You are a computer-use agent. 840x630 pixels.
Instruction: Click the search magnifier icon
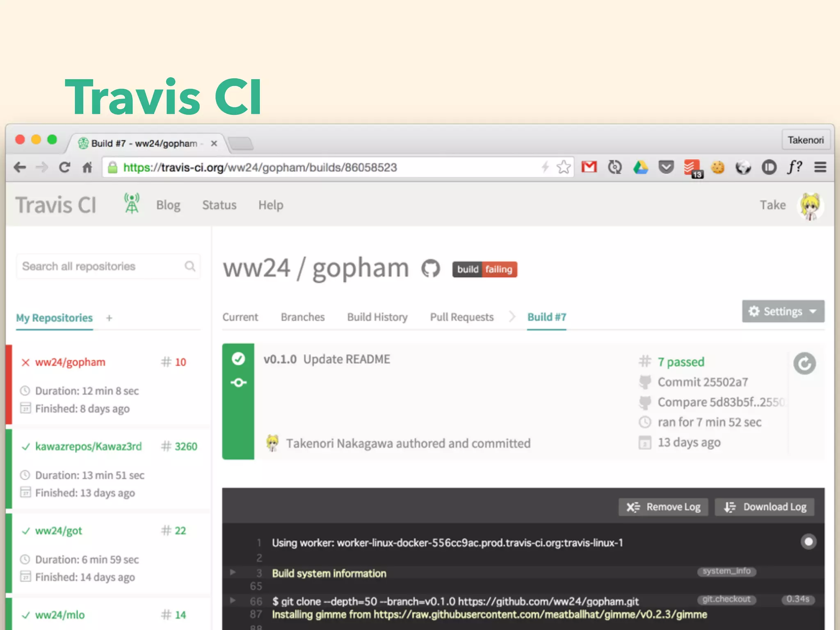click(x=190, y=266)
